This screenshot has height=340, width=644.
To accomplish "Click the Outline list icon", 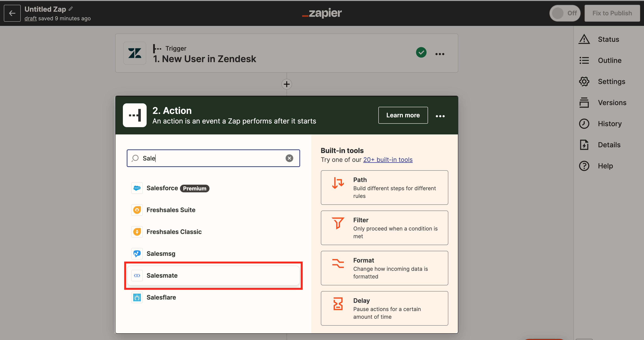I will coord(584,61).
